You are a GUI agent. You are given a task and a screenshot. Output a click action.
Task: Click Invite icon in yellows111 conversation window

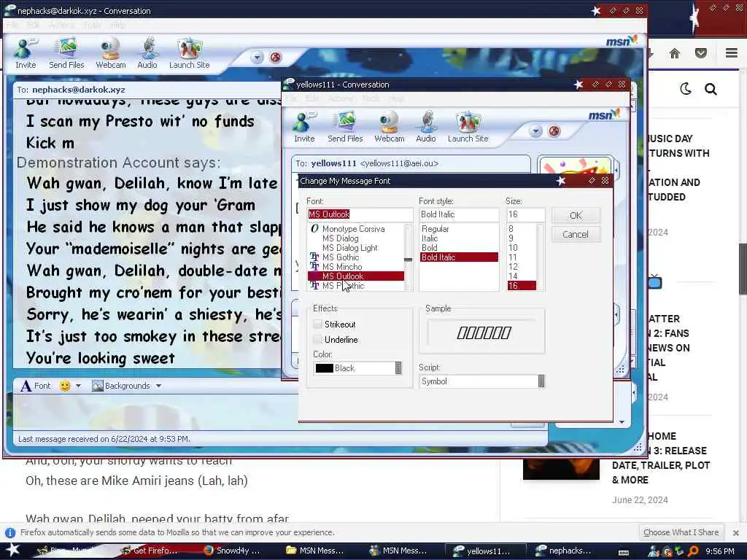(x=304, y=127)
